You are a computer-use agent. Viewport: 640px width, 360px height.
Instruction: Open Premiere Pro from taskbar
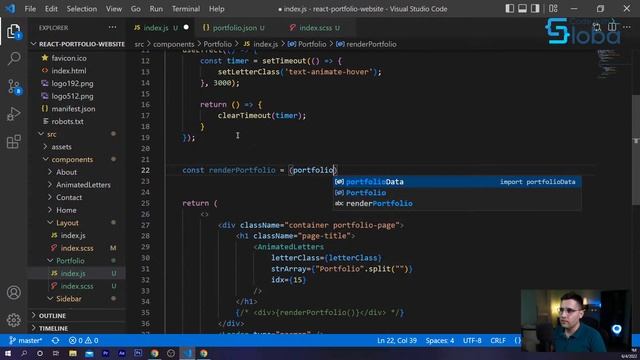coord(105,353)
